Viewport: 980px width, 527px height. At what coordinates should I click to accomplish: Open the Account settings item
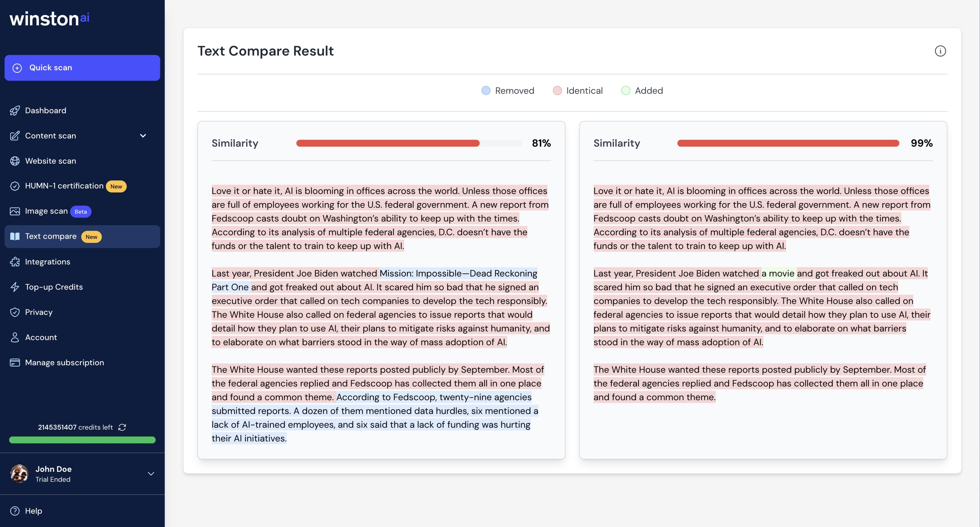(41, 337)
